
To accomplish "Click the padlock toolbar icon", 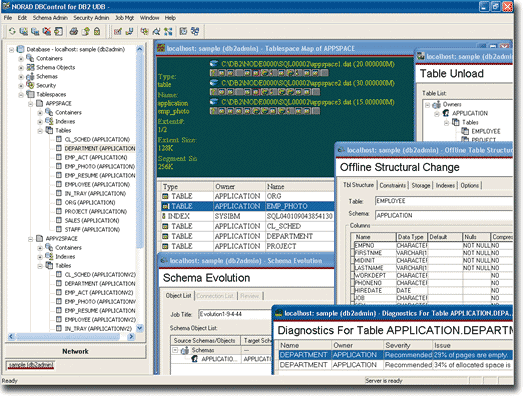I will click(97, 31).
